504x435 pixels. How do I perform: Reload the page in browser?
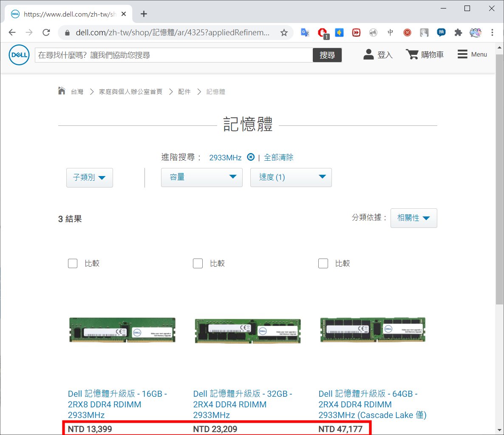coord(46,32)
